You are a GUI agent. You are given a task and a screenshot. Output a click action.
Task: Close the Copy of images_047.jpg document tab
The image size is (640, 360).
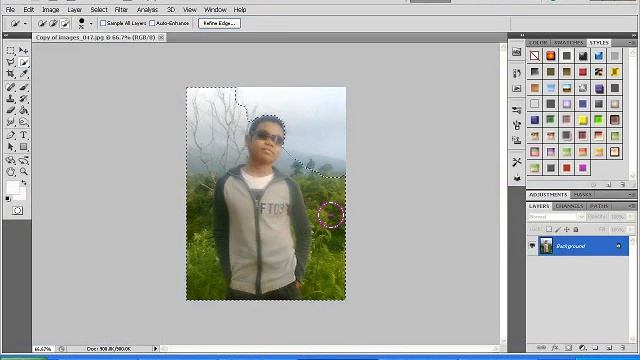(x=161, y=37)
